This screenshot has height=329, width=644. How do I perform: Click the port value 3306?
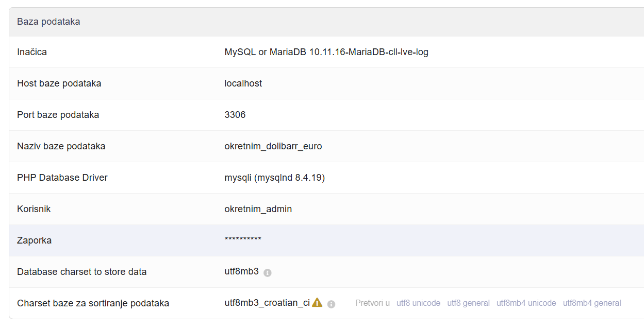click(235, 115)
